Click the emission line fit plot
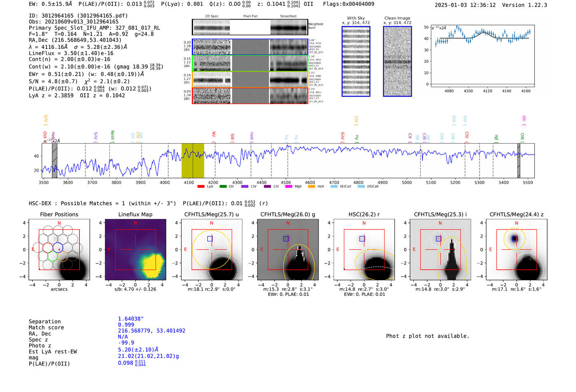576x392 pixels. coord(482,56)
